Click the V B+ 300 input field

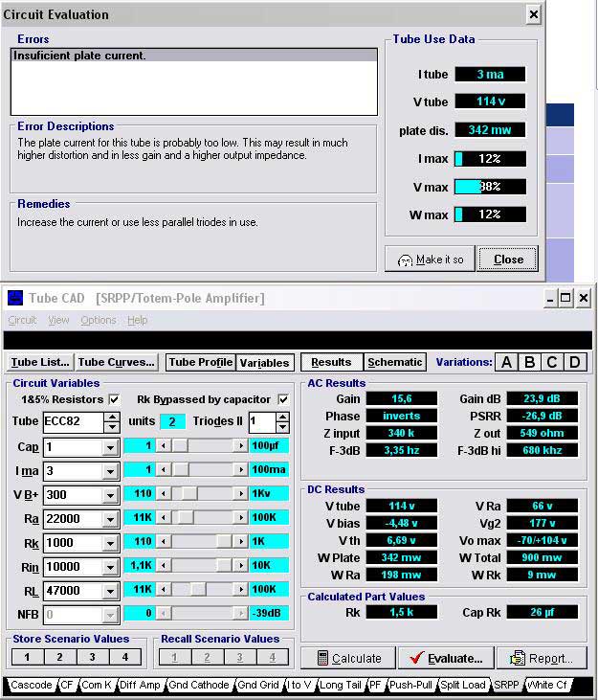[73, 495]
